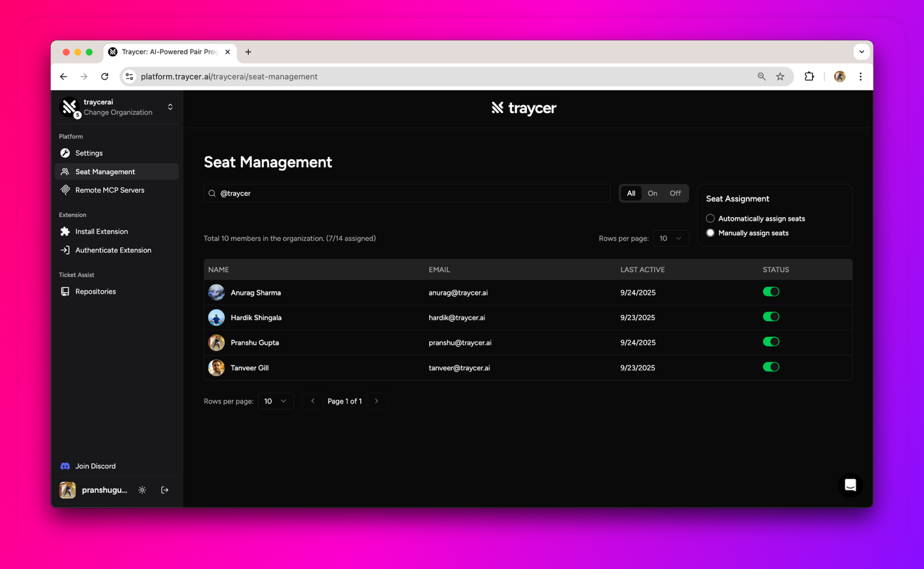Viewport: 924px width, 569px height.
Task: Click Tanveer Gill's avatar
Action: pyautogui.click(x=216, y=368)
